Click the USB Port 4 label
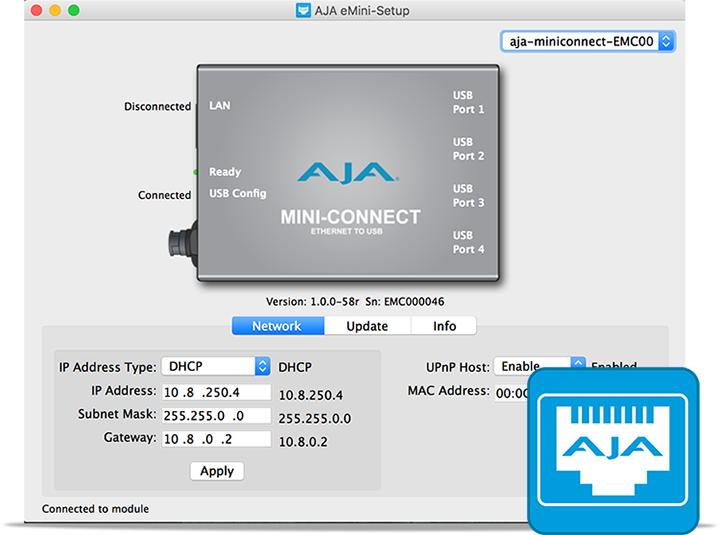The width and height of the screenshot is (720, 535). pos(468,242)
